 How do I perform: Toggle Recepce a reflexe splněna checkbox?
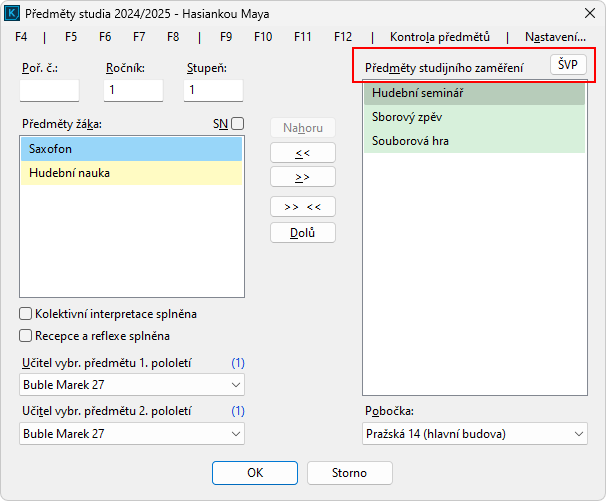pyautogui.click(x=26, y=336)
